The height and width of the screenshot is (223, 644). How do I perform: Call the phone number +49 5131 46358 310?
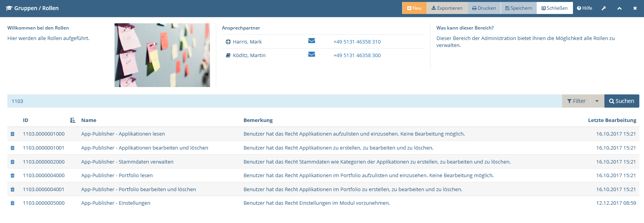pos(357,42)
